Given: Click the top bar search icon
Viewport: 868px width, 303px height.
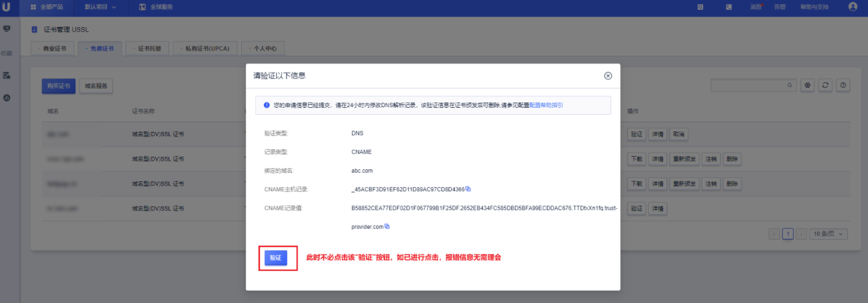Looking at the screenshot, I should pyautogui.click(x=701, y=7).
